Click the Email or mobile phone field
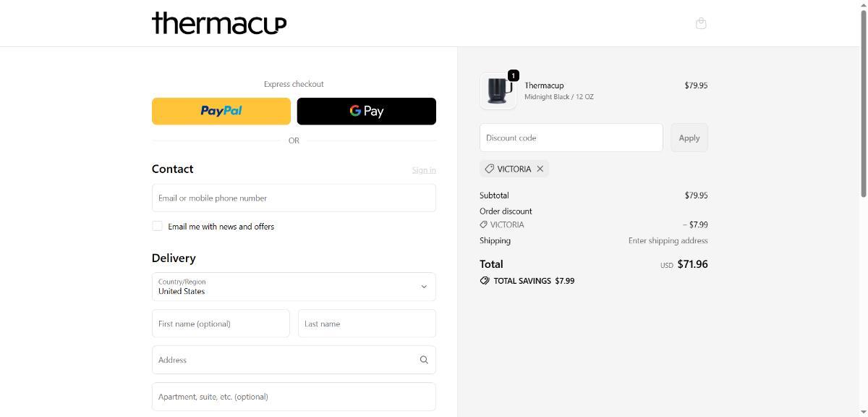Viewport: 868px width, 417px height. 294,198
